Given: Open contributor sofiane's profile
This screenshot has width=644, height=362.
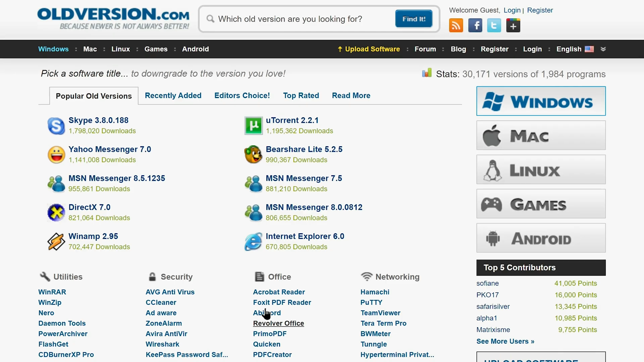Looking at the screenshot, I should coord(487,283).
